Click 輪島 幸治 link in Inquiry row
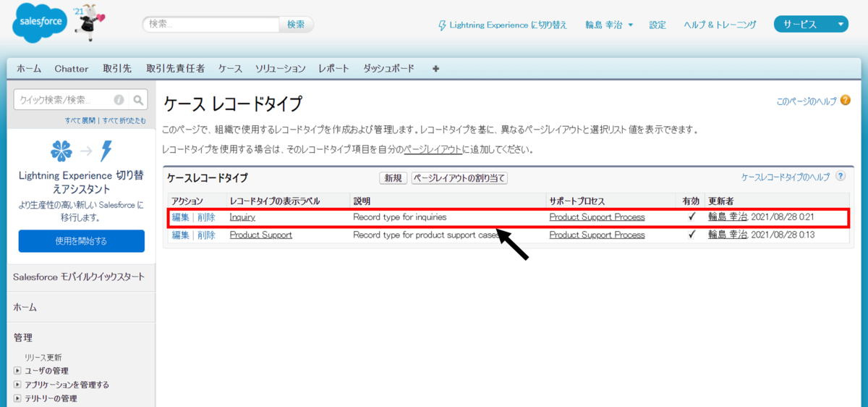 pyautogui.click(x=728, y=217)
